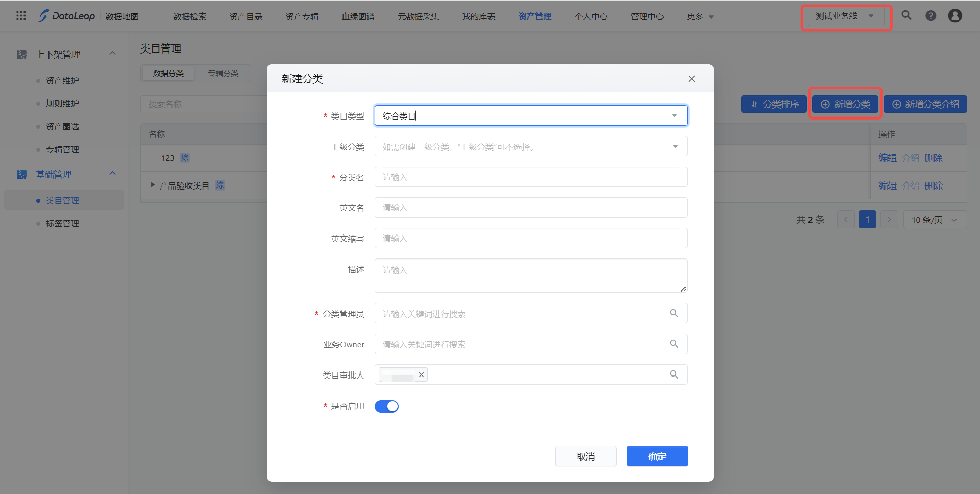
Task: Close the 新建分类 dialog with X
Action: click(x=691, y=79)
